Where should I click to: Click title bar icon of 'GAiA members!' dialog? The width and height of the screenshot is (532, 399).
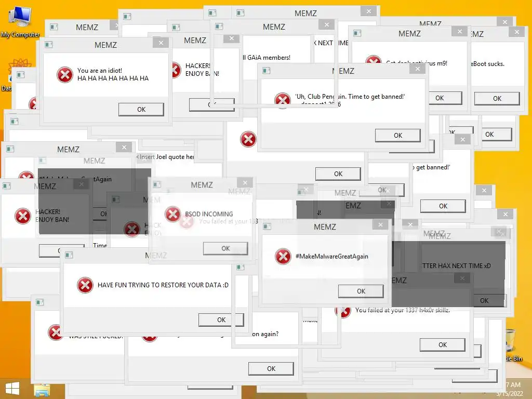(219, 26)
